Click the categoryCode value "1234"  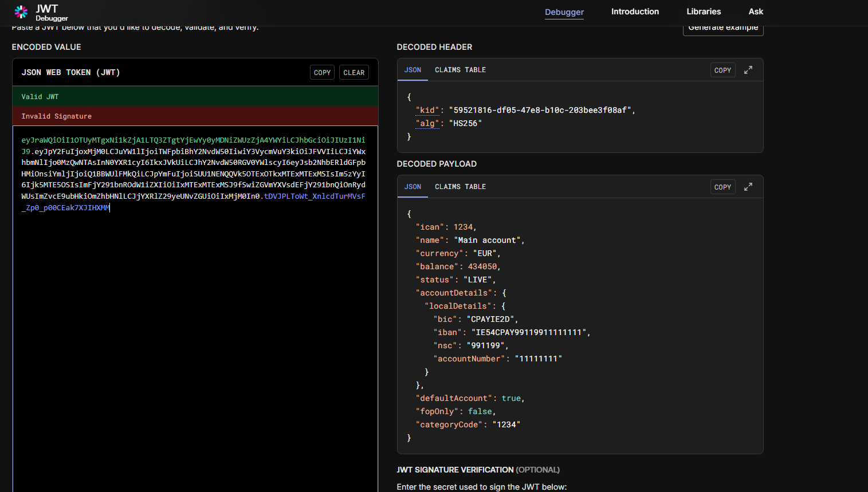[x=506, y=424]
